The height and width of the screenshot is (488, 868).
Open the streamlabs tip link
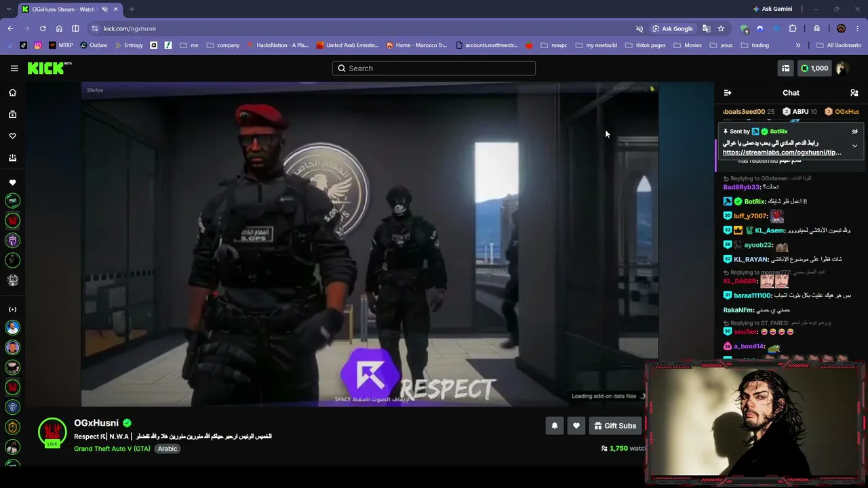[782, 152]
